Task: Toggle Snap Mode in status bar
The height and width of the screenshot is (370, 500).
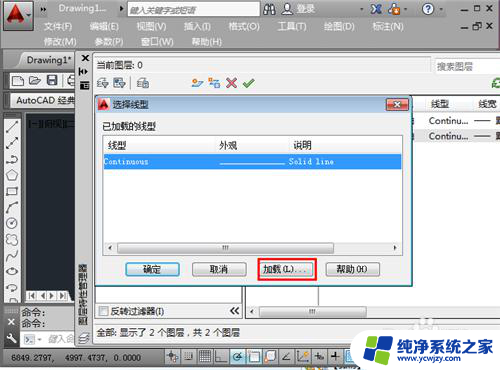Action: (189, 357)
